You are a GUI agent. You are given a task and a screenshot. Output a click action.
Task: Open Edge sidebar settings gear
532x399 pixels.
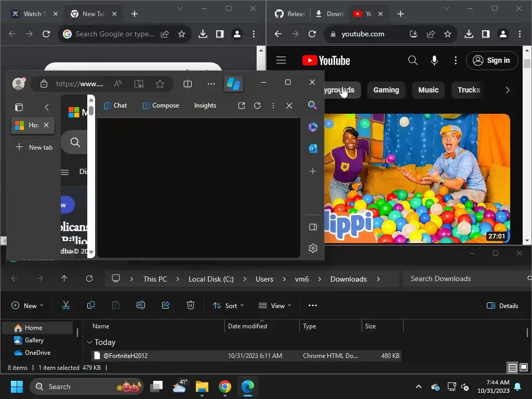pyautogui.click(x=313, y=248)
